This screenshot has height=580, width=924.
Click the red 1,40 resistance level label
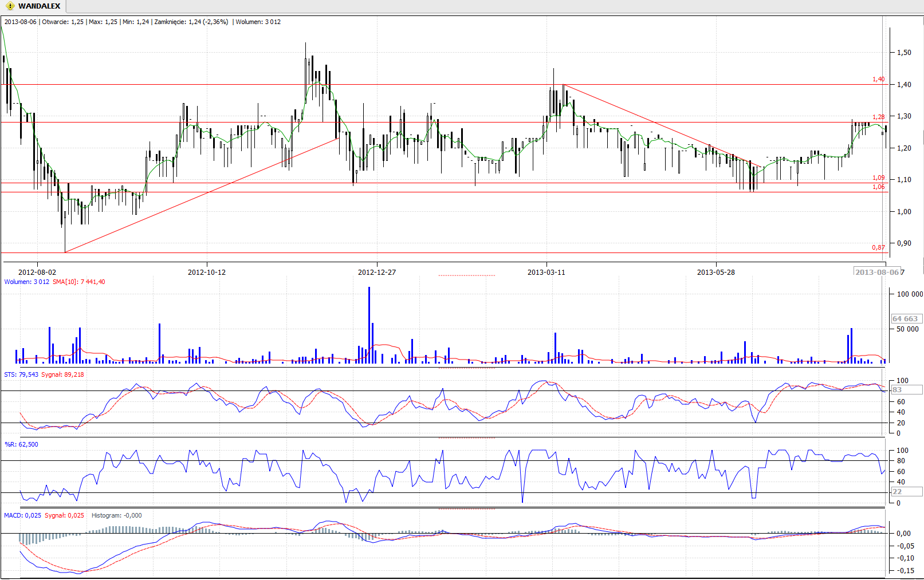[x=878, y=79]
